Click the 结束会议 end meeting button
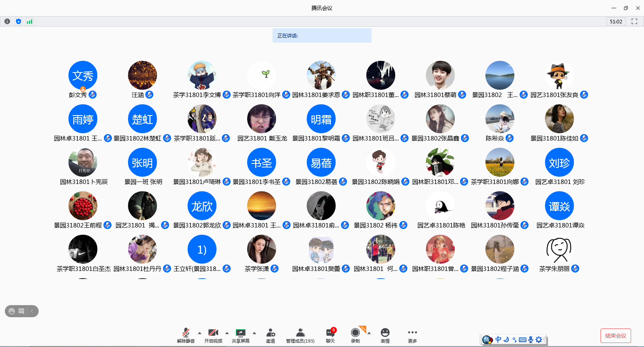 pos(615,336)
